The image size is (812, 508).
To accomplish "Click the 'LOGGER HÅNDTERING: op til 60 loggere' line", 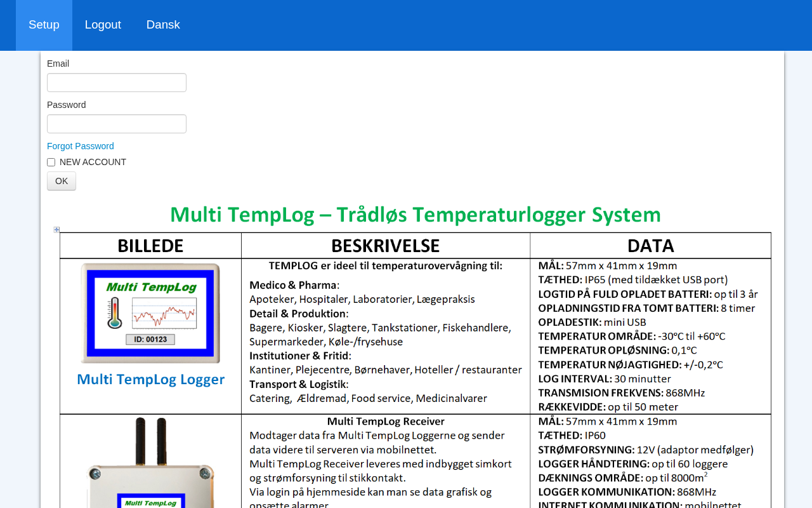I will [633, 464].
